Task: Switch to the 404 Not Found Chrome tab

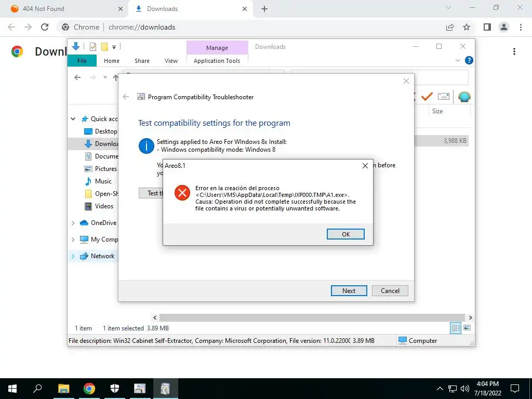Action: [x=64, y=9]
